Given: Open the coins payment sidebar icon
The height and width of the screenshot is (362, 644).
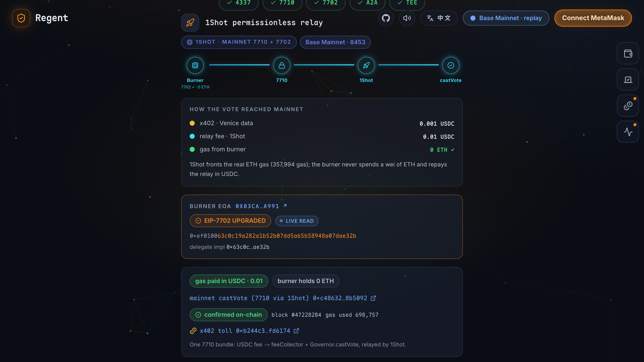Looking at the screenshot, I should point(628,106).
